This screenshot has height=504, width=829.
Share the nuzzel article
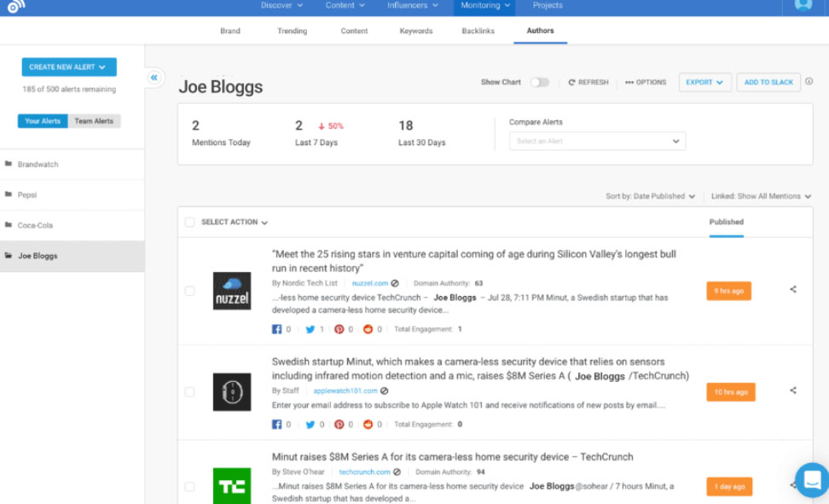[793, 289]
